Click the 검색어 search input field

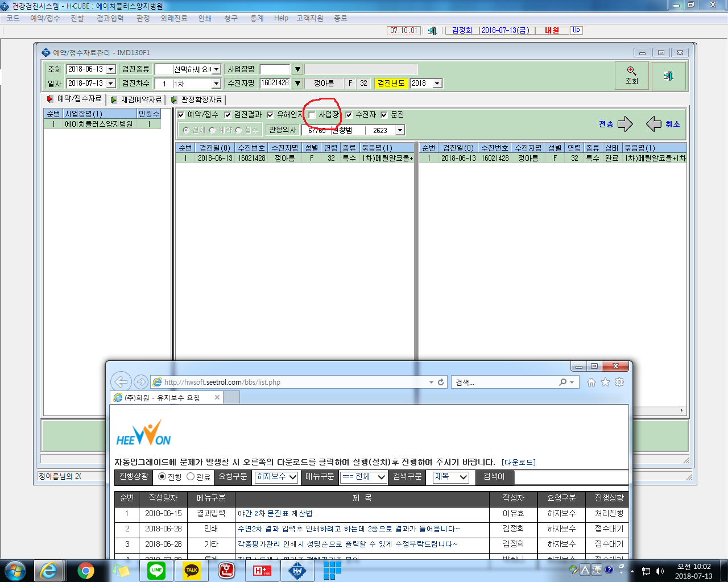571,477
